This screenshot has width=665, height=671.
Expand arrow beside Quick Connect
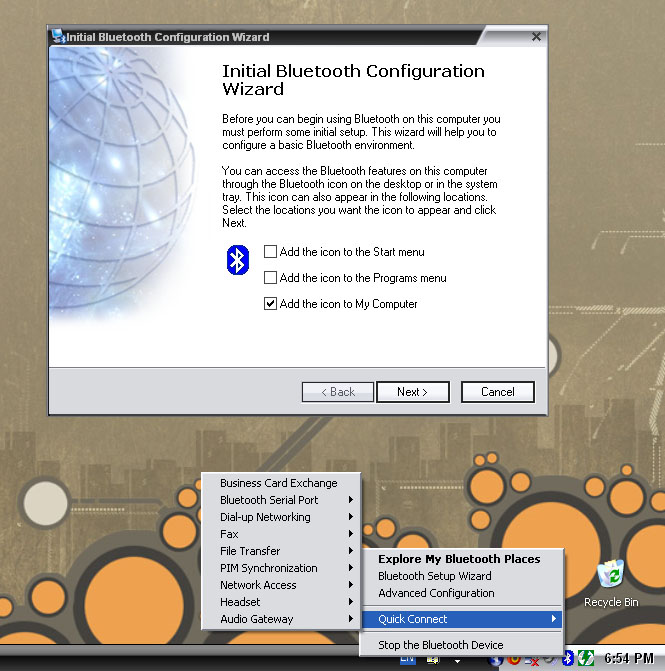click(554, 619)
